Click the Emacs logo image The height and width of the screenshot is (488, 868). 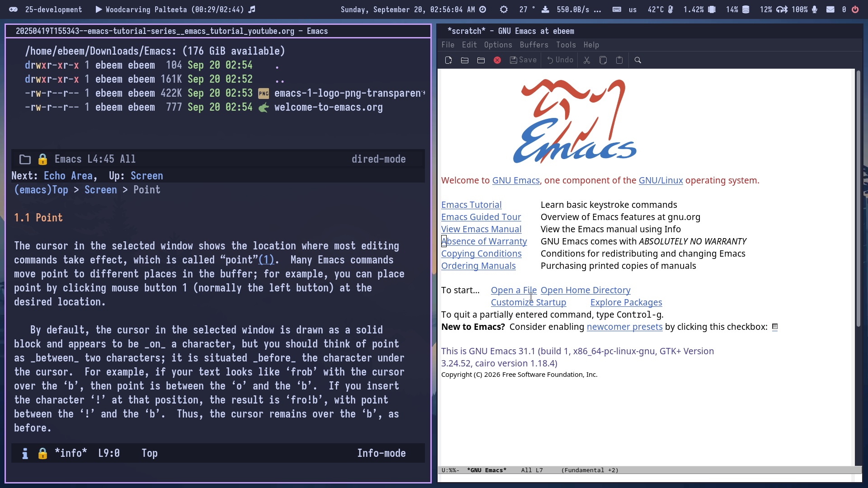click(575, 121)
